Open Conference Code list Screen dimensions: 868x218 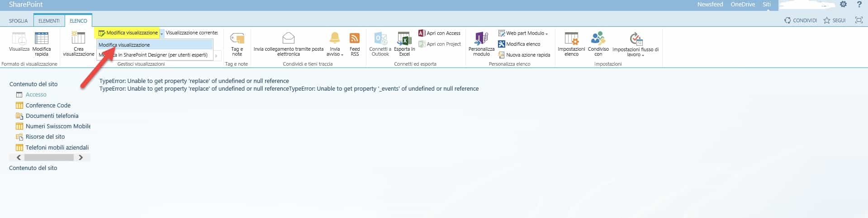(x=48, y=105)
